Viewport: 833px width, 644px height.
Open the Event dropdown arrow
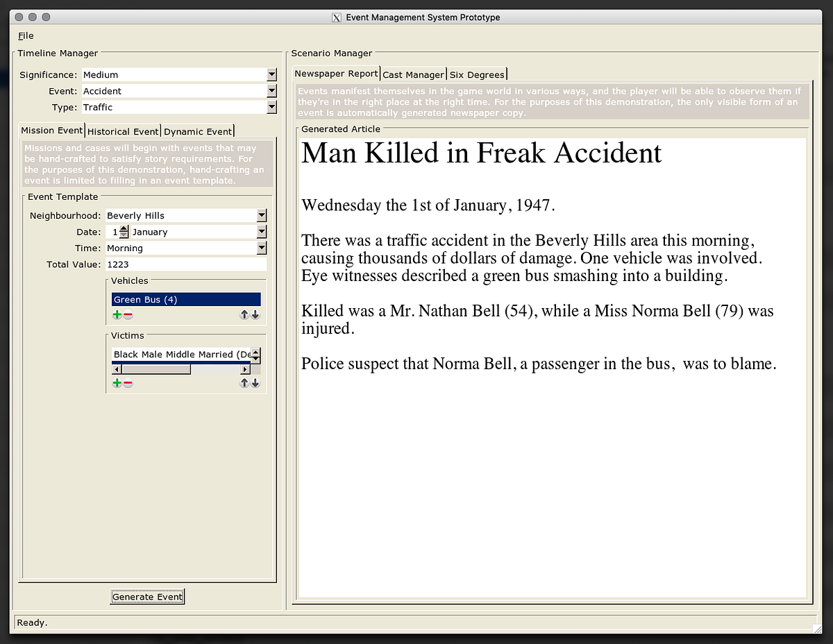click(x=271, y=91)
